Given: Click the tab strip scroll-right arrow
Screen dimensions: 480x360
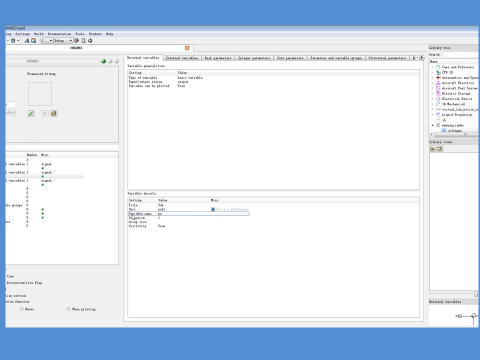Looking at the screenshot, I should tap(421, 58).
